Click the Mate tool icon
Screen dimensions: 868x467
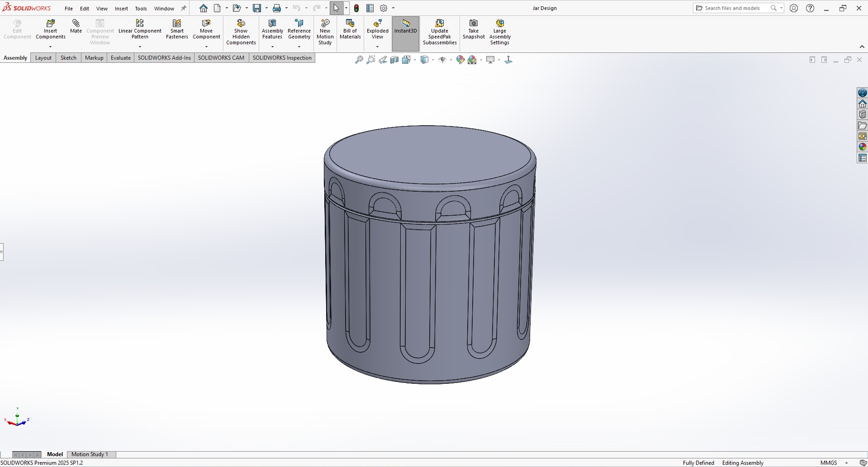pos(76,24)
